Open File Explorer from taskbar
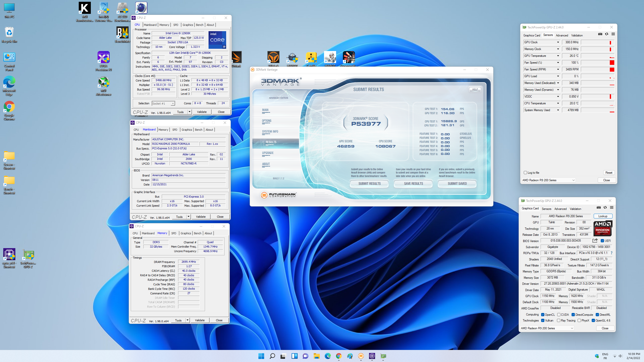This screenshot has height=362, width=644. 316,356
